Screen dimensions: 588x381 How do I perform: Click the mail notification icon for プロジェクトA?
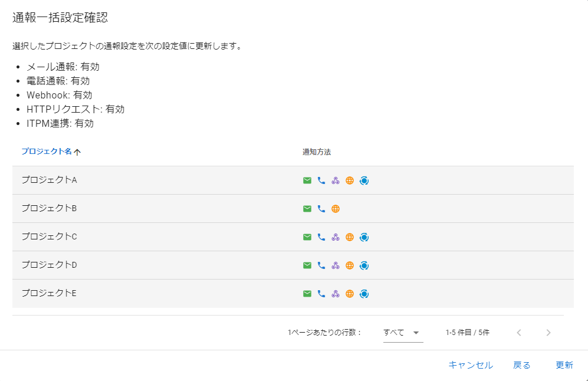(307, 180)
